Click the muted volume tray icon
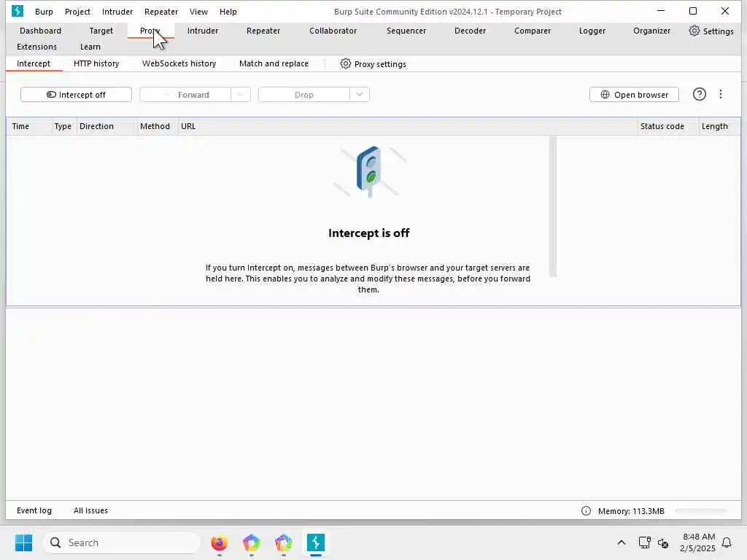The width and height of the screenshot is (747, 560). coord(662,542)
